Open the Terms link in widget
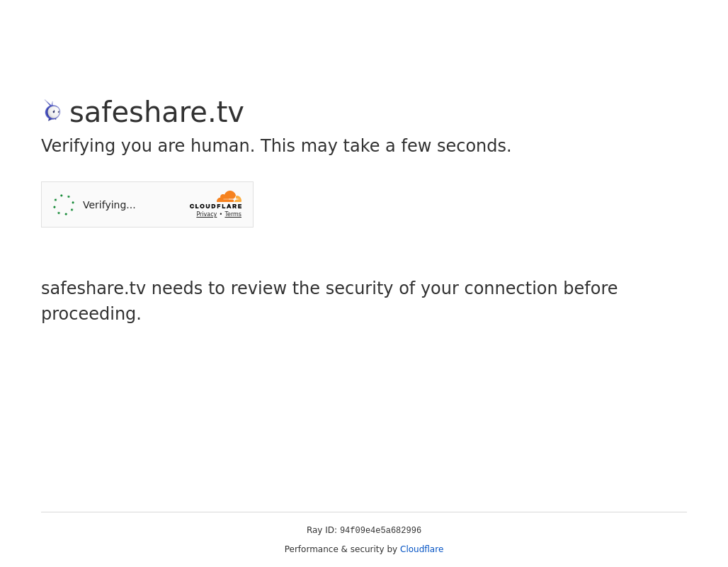Image resolution: width=728 pixels, height=567 pixels. pos(233,214)
